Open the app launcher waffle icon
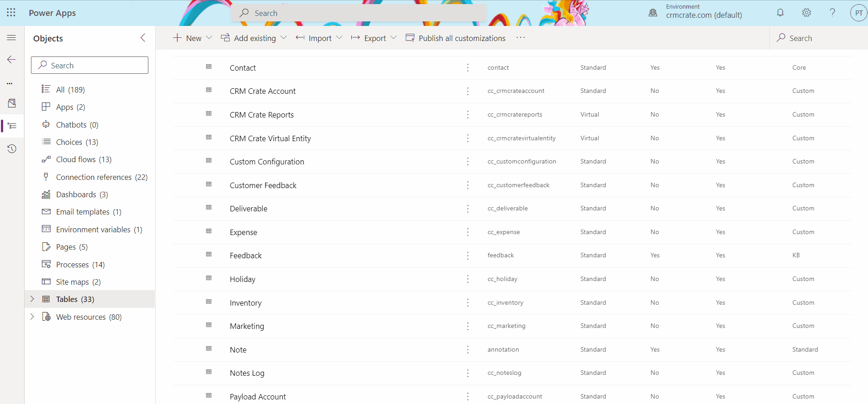 coord(11,13)
